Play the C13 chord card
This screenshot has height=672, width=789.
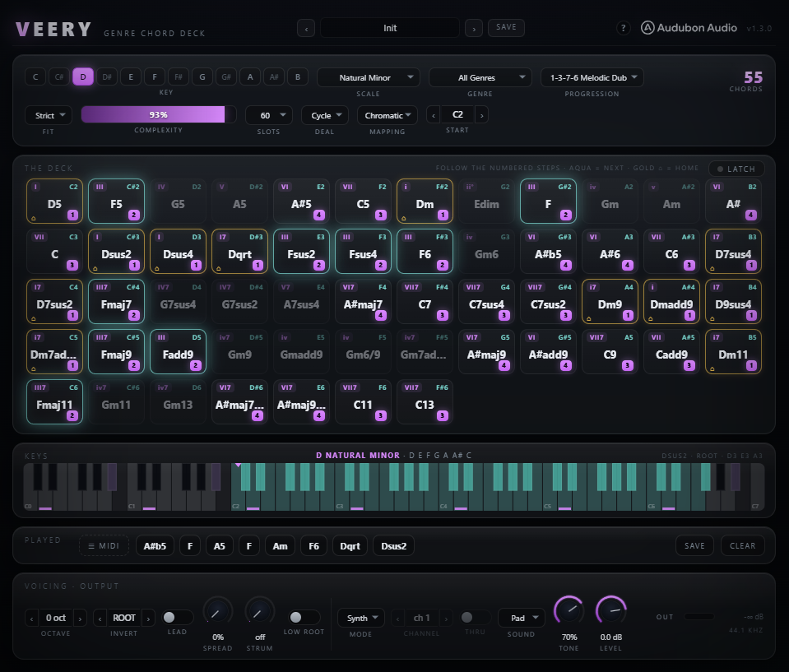coord(425,402)
